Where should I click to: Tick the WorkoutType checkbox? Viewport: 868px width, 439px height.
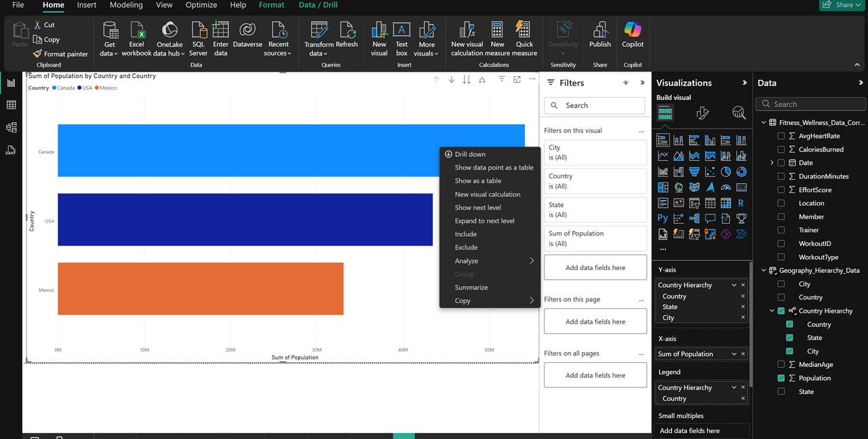click(781, 257)
